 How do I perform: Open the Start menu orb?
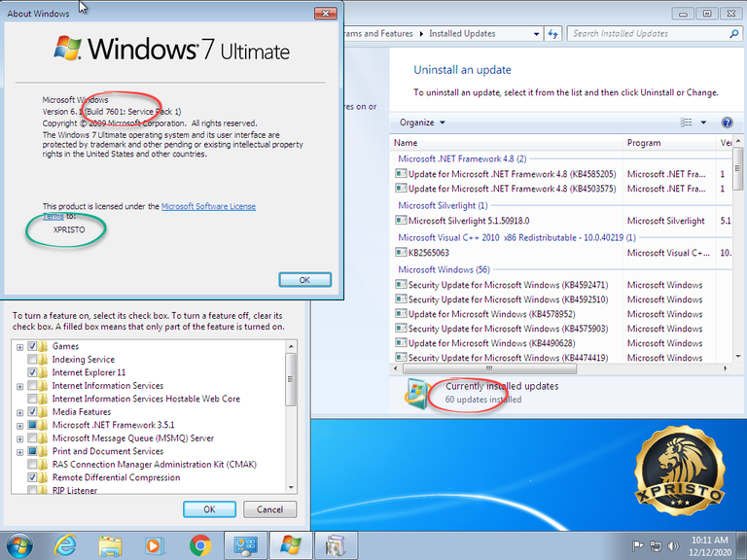pos(19,545)
